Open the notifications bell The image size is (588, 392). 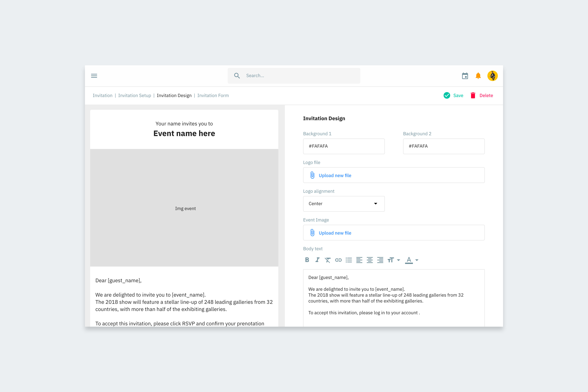[x=478, y=76]
